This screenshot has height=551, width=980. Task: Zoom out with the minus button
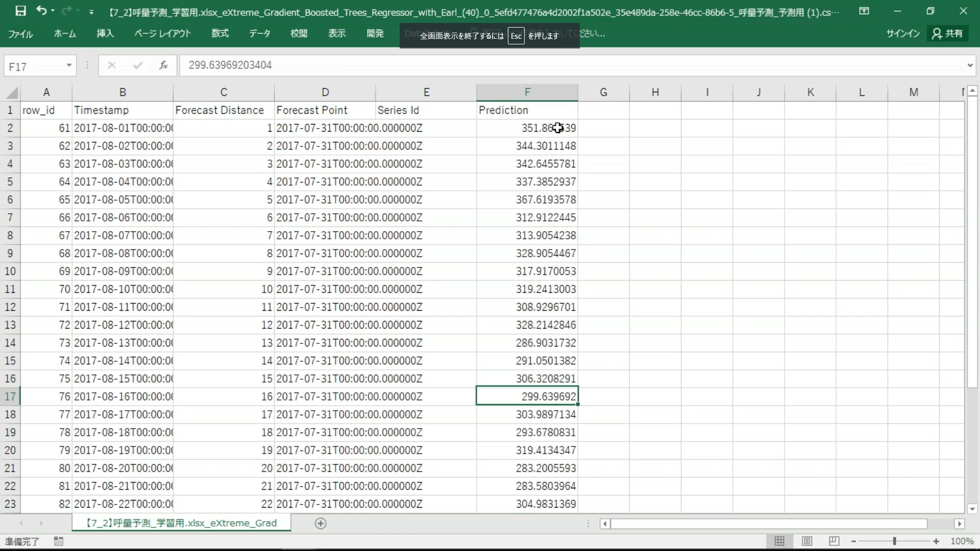[853, 541]
